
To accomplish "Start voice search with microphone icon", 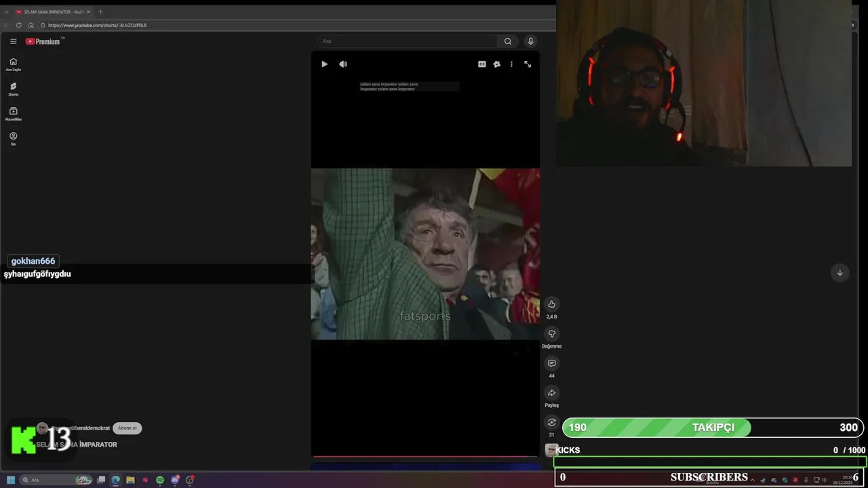I will pyautogui.click(x=531, y=41).
